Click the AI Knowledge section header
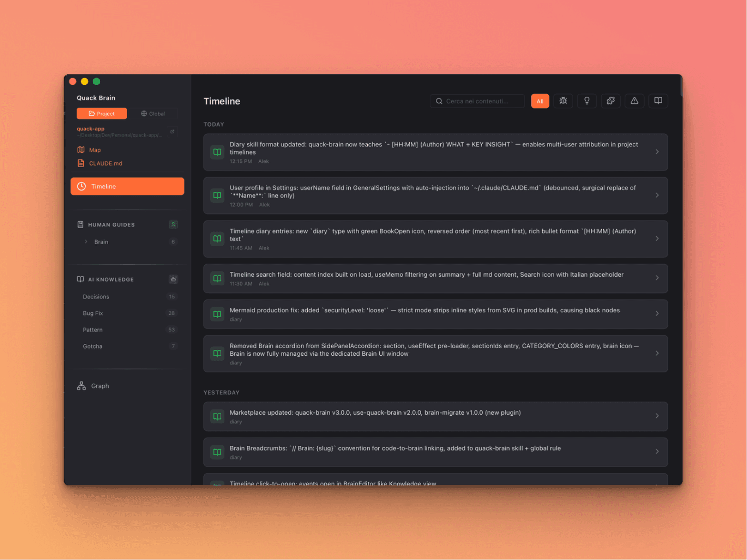The height and width of the screenshot is (560, 747). 111,280
